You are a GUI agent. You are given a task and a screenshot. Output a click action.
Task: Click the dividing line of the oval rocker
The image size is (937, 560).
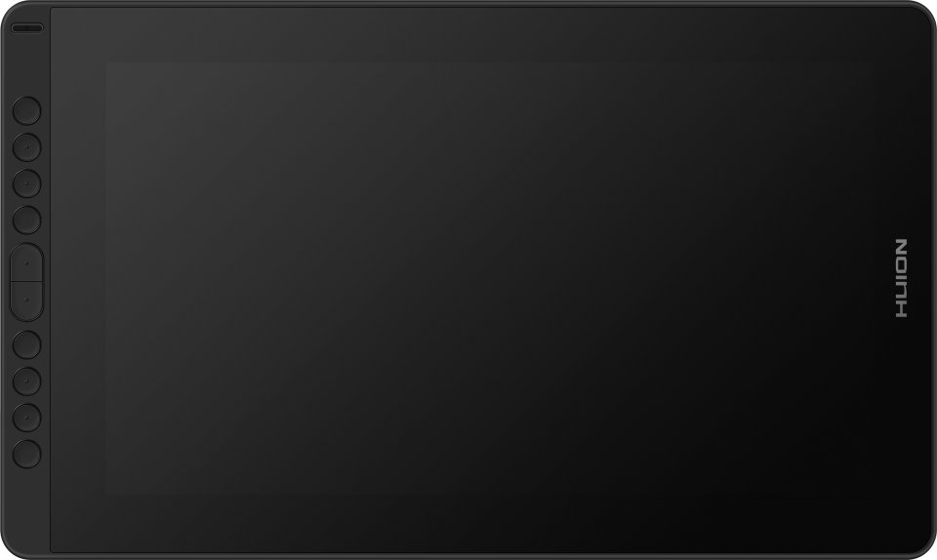(27, 282)
